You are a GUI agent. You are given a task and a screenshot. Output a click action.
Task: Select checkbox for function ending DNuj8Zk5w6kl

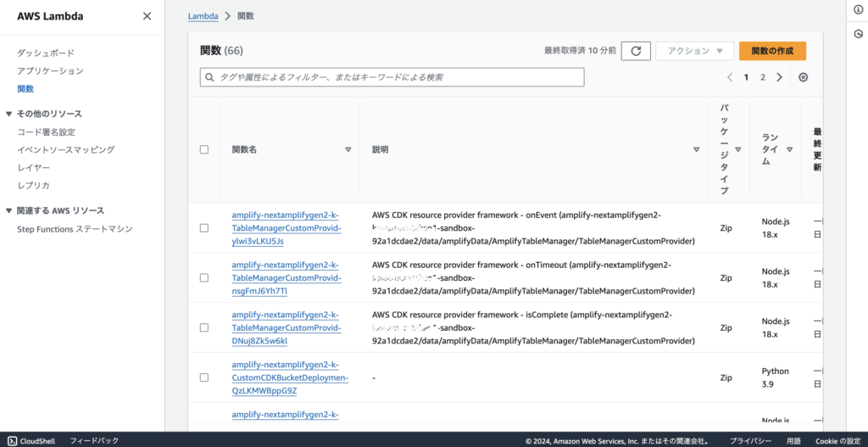point(204,327)
